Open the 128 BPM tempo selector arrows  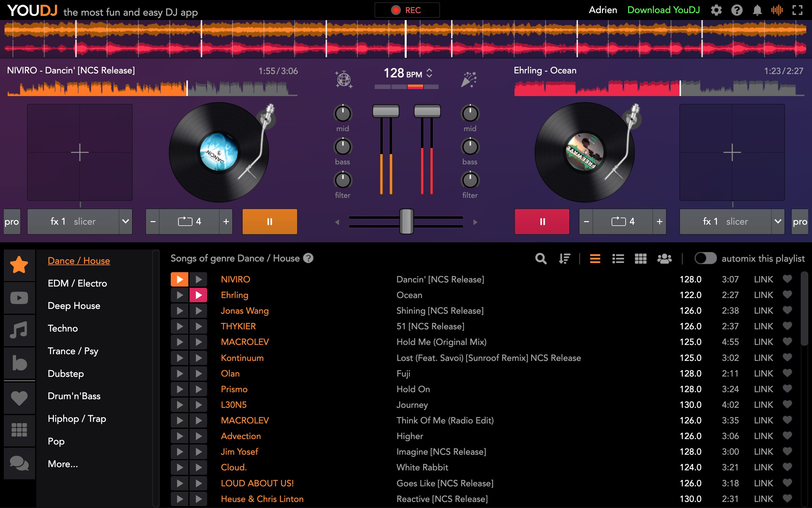click(429, 73)
